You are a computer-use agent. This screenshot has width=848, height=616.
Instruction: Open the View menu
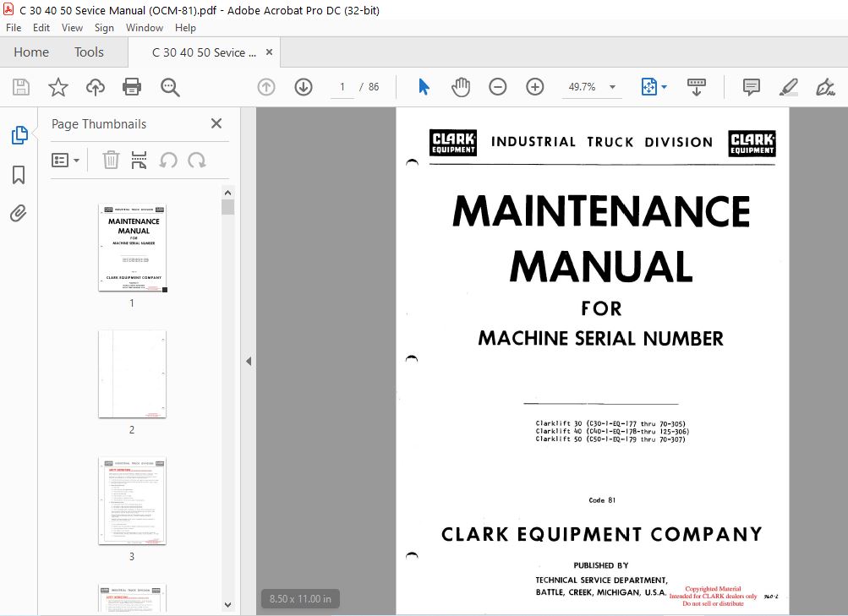(x=72, y=28)
